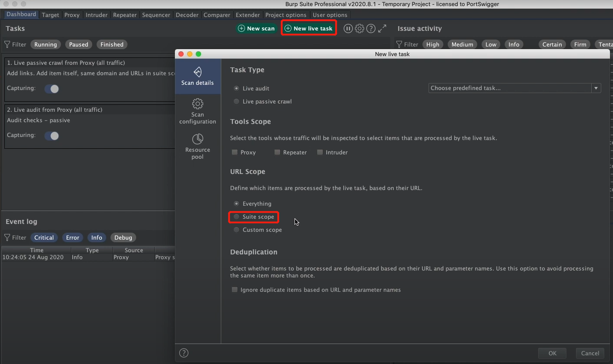
Task: Toggle Certain confidence issue filter
Action: pyautogui.click(x=552, y=44)
